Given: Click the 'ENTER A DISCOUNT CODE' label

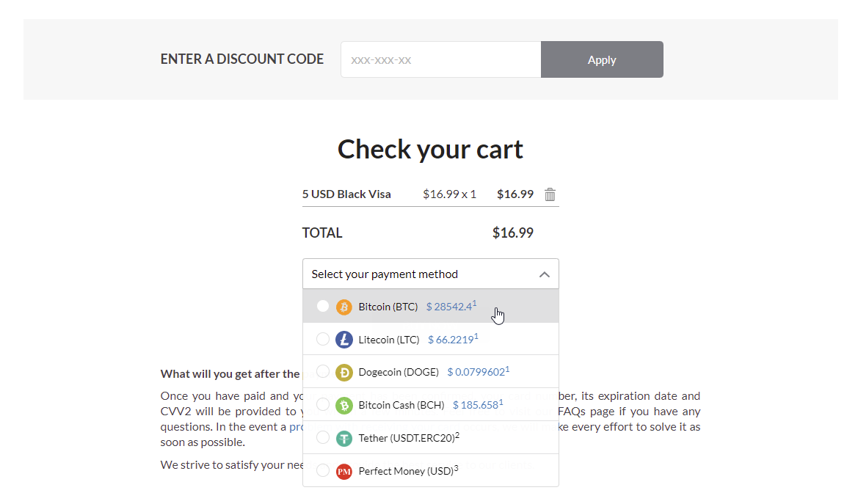Looking at the screenshot, I should 242,59.
